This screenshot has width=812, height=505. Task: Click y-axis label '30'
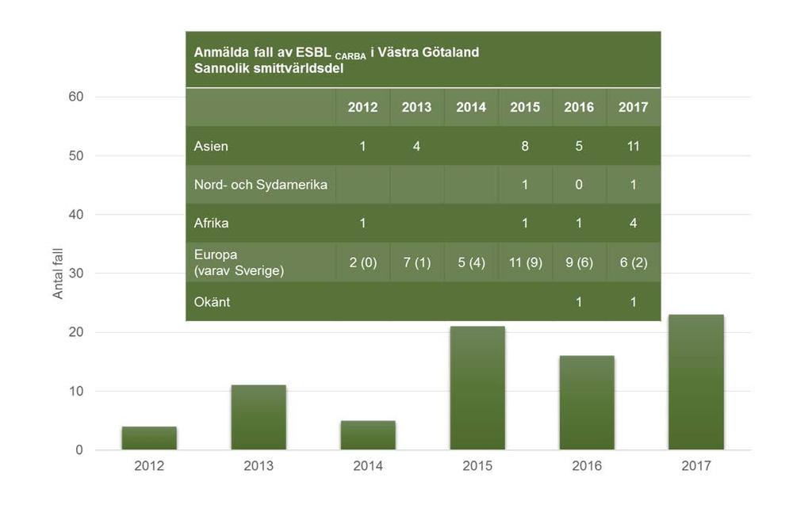75,274
